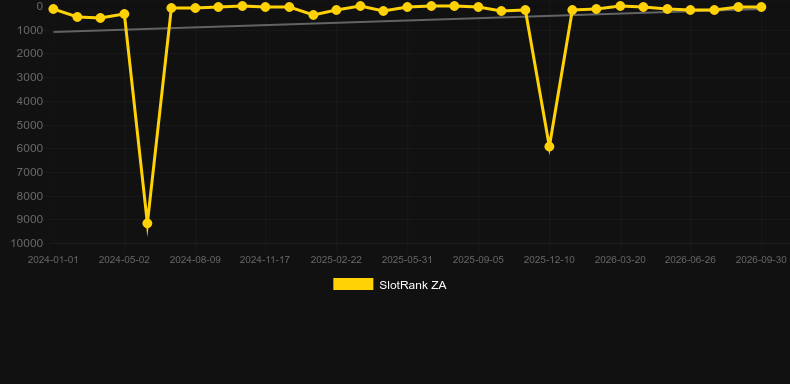The image size is (790, 384).
Task: Click the data point above 2025-02-22
Action: click(x=336, y=10)
